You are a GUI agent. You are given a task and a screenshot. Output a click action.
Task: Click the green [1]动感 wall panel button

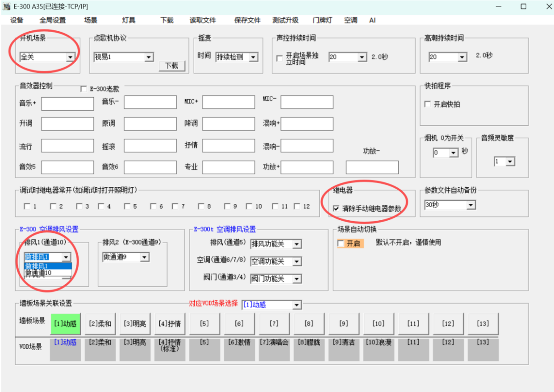[65, 324]
